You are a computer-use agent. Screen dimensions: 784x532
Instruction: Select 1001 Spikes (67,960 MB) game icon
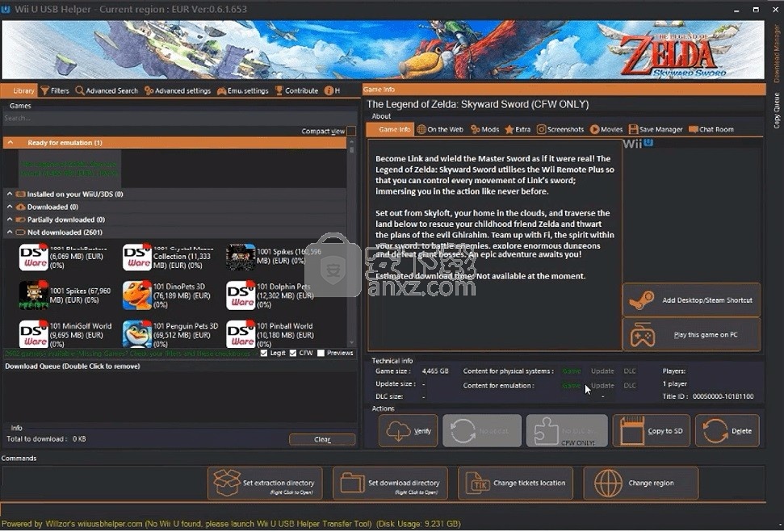click(x=33, y=295)
